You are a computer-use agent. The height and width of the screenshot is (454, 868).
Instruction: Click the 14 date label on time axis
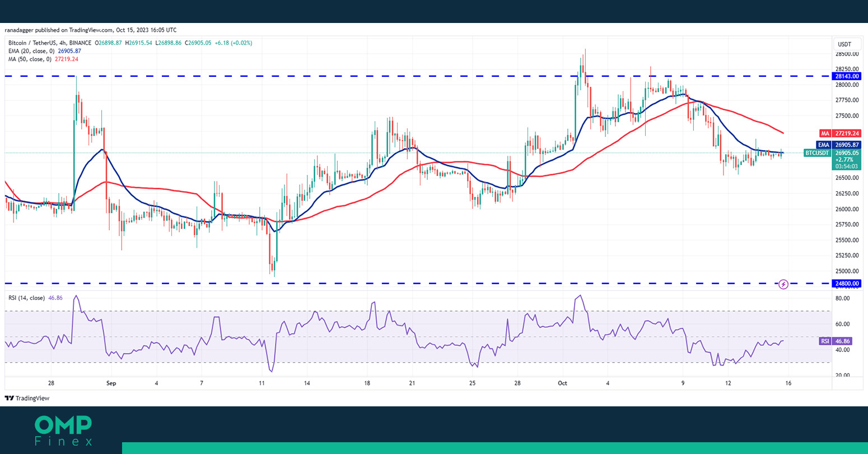[307, 383]
